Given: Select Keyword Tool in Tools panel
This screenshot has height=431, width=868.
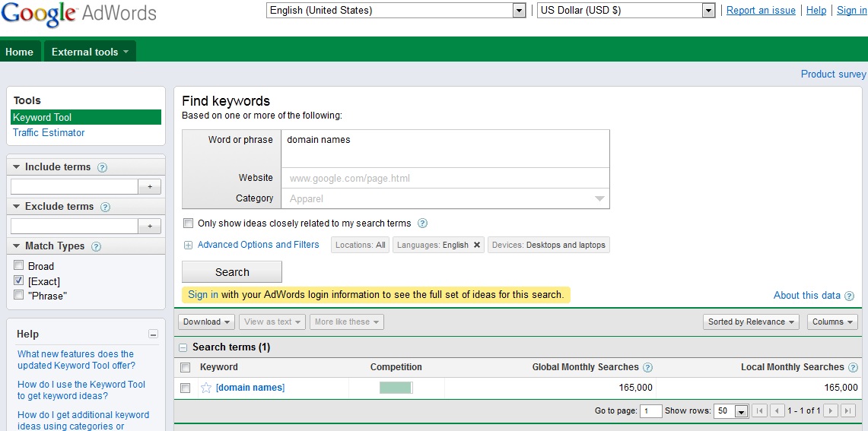Looking at the screenshot, I should tap(86, 117).
